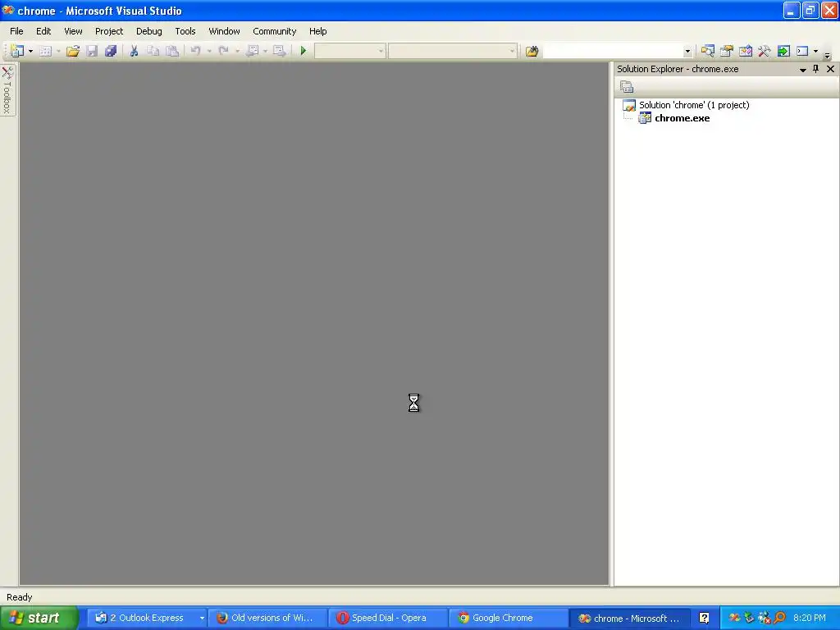Click inside the Find text box
Image resolution: width=840 pixels, height=630 pixels.
coord(612,51)
